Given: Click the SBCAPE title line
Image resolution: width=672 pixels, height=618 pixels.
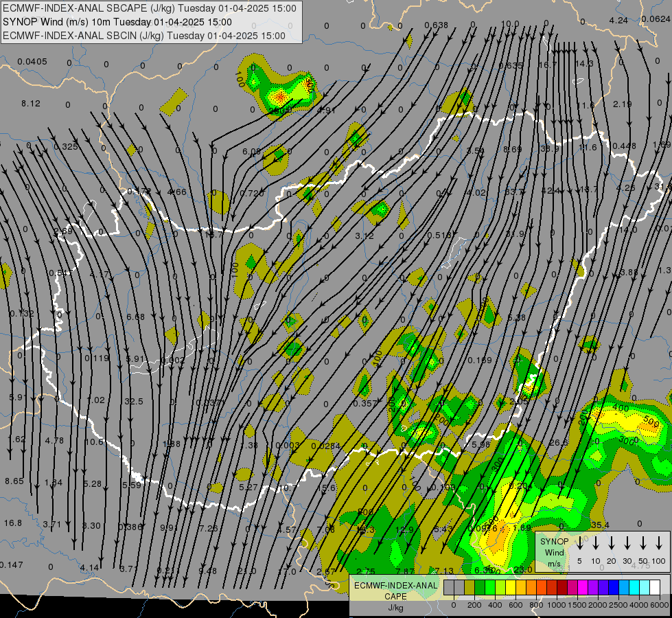Looking at the screenshot, I should (x=150, y=8).
